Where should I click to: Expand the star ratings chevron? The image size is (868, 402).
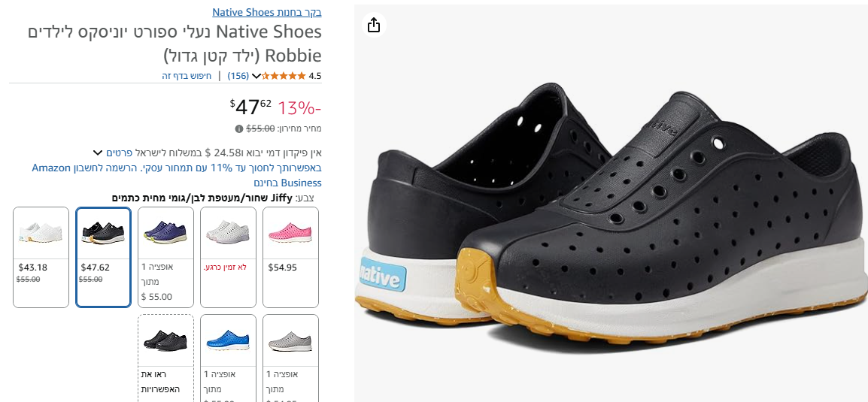click(256, 76)
